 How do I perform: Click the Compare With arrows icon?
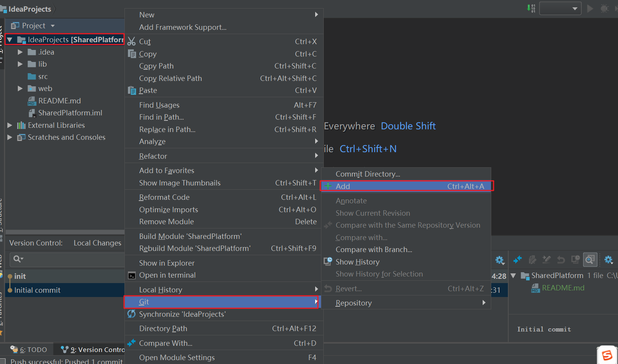132,343
